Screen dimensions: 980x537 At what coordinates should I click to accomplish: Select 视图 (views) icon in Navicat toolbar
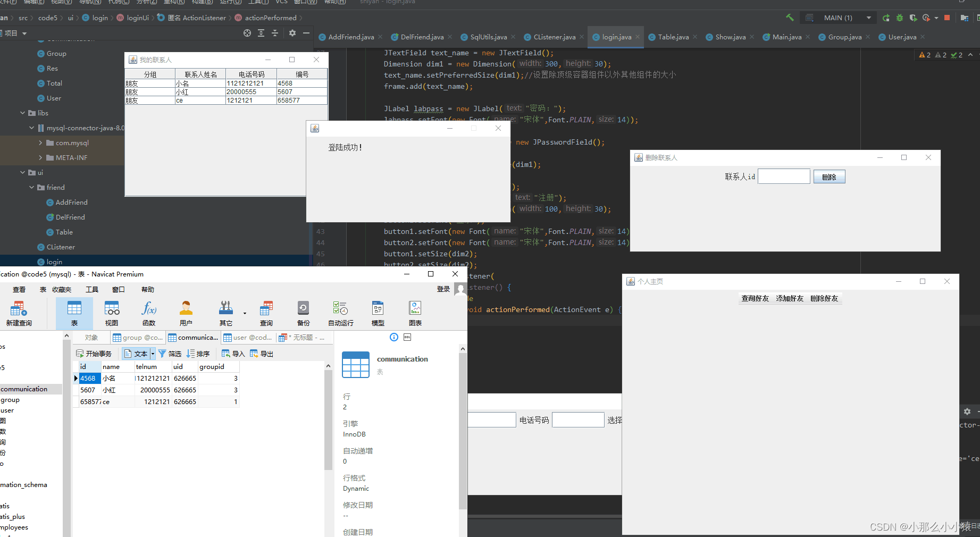tap(112, 314)
